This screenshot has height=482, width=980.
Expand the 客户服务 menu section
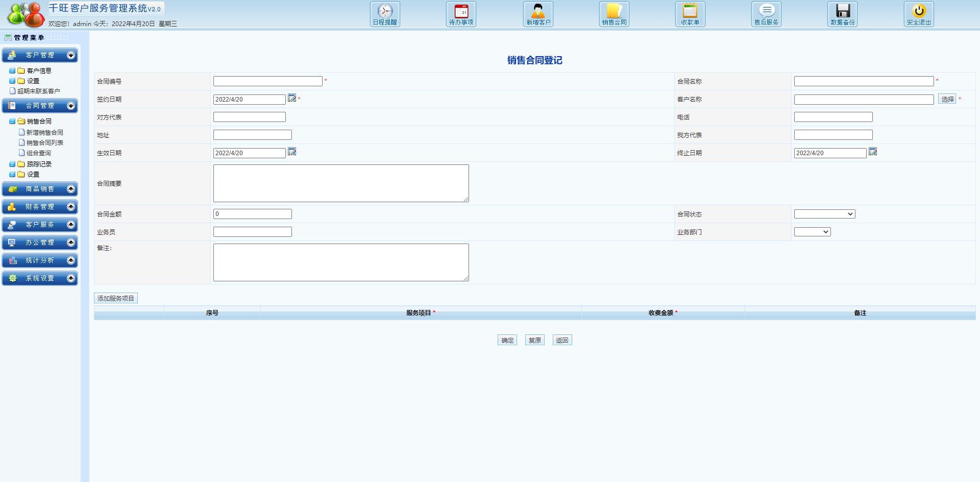click(x=71, y=225)
